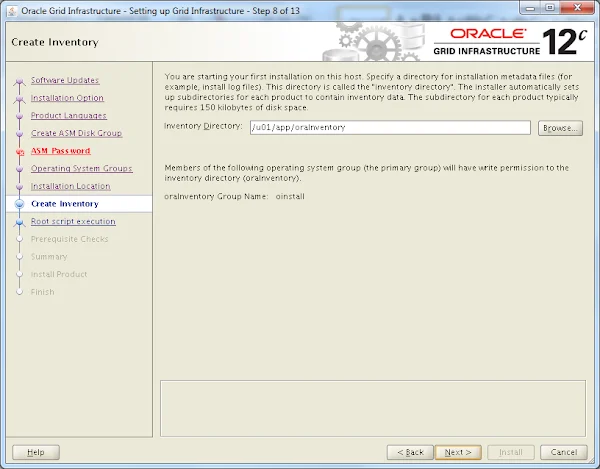Go to Installation Option step
This screenshot has width=600, height=469.
(x=67, y=98)
